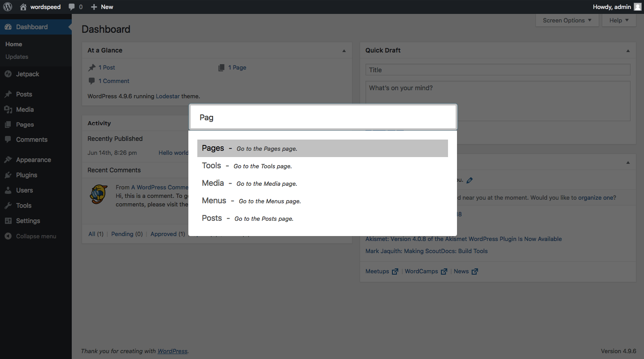Click the Media sidebar icon
Viewport: 644px width, 359px height.
tap(8, 109)
